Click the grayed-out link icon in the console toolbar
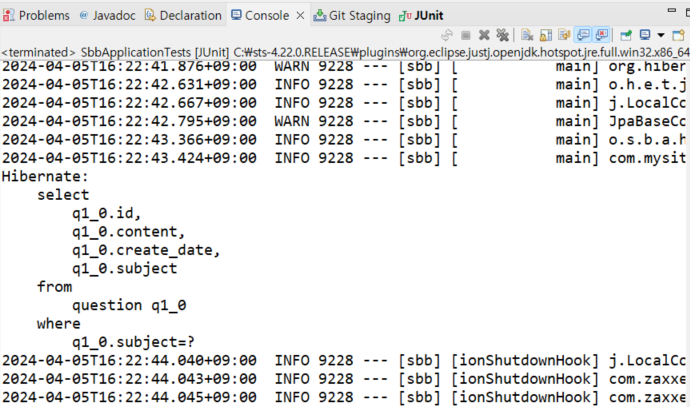 [x=447, y=35]
